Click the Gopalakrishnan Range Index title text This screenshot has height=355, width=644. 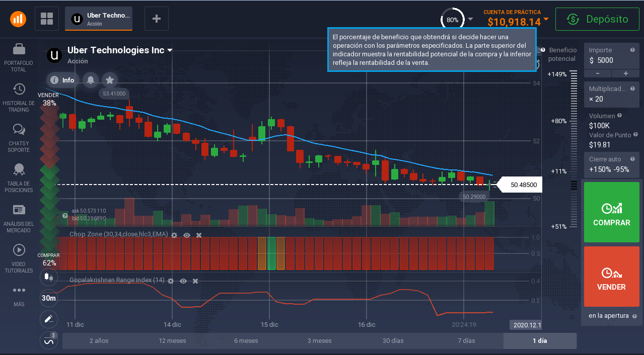tap(117, 280)
